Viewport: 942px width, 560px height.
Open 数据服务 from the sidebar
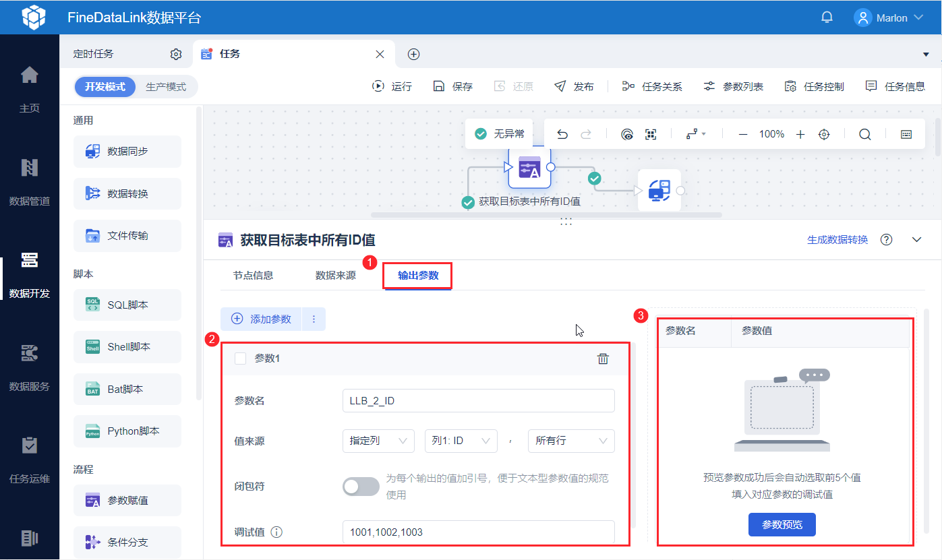[x=30, y=367]
